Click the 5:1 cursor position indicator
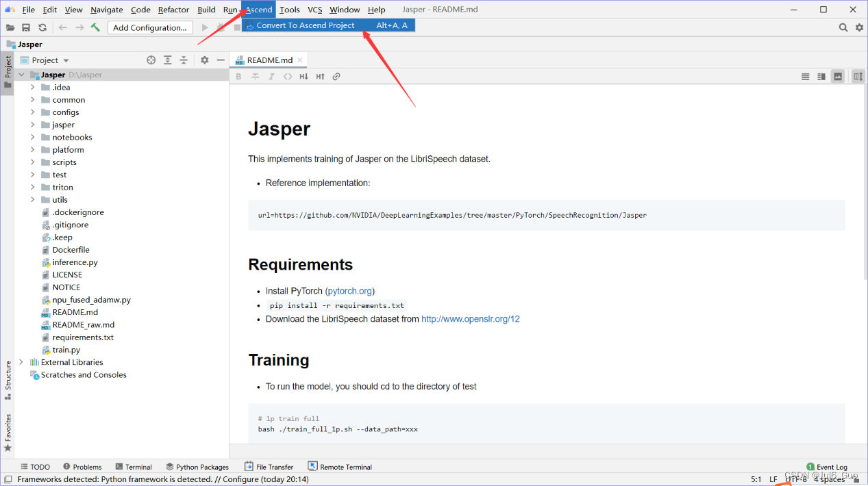Image resolution: width=868 pixels, height=486 pixels. pos(756,479)
